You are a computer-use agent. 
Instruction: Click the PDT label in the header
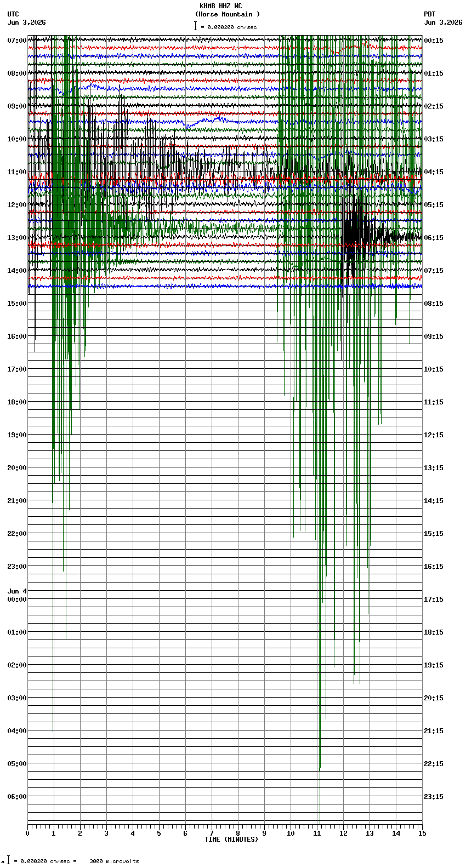pyautogui.click(x=429, y=14)
